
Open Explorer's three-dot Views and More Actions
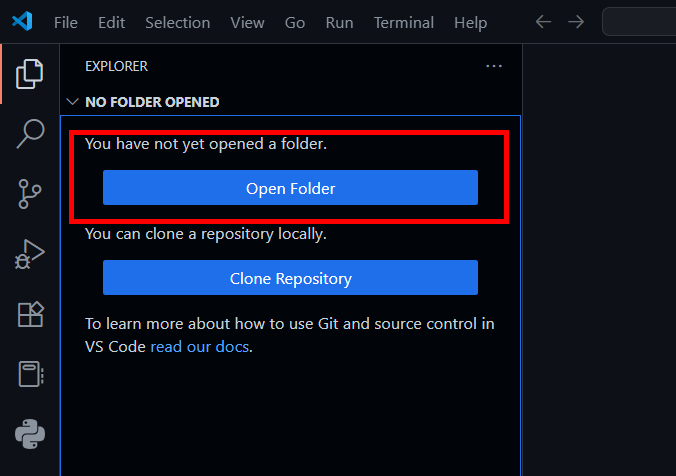494,66
